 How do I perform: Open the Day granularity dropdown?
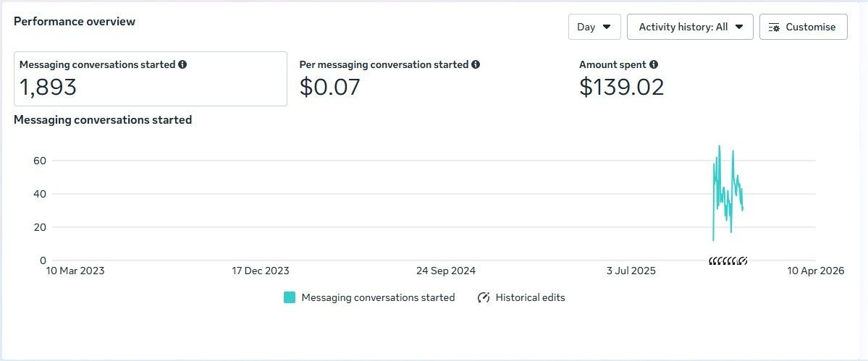(x=594, y=27)
